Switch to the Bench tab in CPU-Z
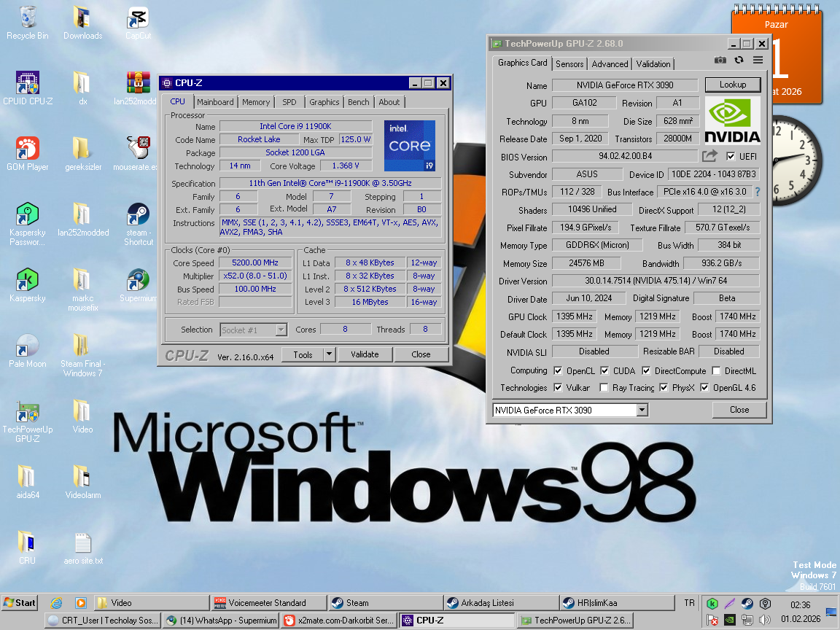 pyautogui.click(x=359, y=102)
